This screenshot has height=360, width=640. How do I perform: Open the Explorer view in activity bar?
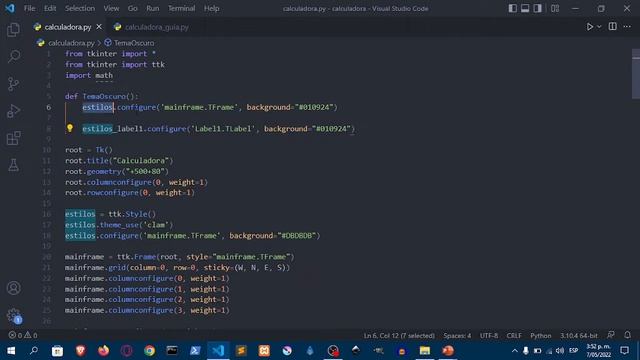[x=13, y=29]
